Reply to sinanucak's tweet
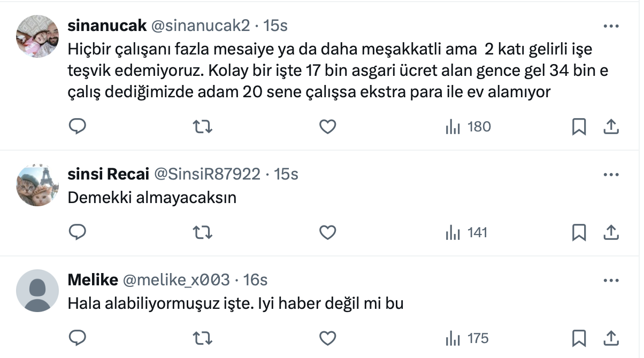644x358 pixels. tap(78, 127)
